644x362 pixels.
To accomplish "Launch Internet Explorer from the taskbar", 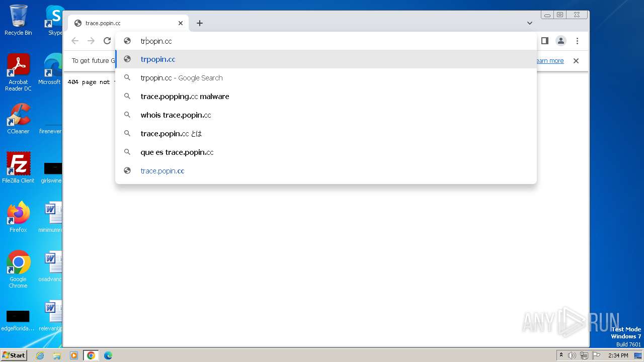I will (40, 355).
